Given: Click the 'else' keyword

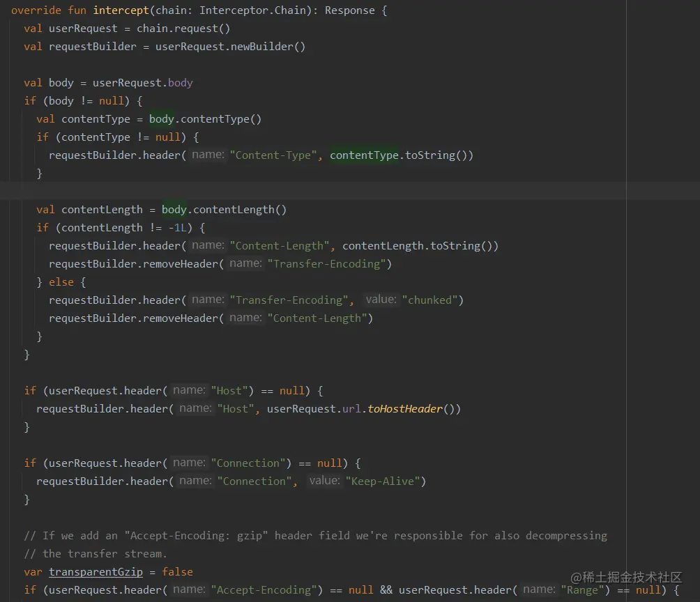Looking at the screenshot, I should tap(61, 282).
